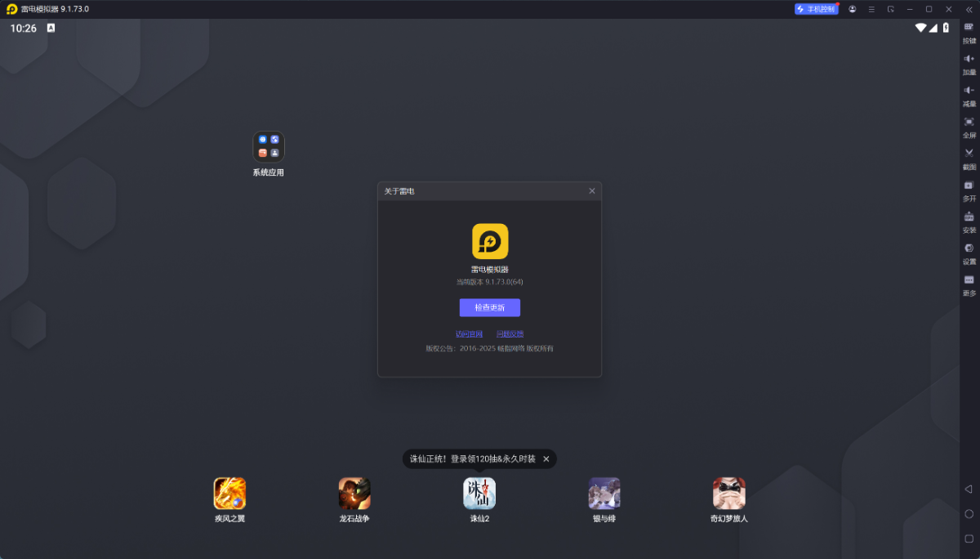The image size is (980, 559).
Task: Click the 手机控制 phone control button
Action: coord(816,9)
